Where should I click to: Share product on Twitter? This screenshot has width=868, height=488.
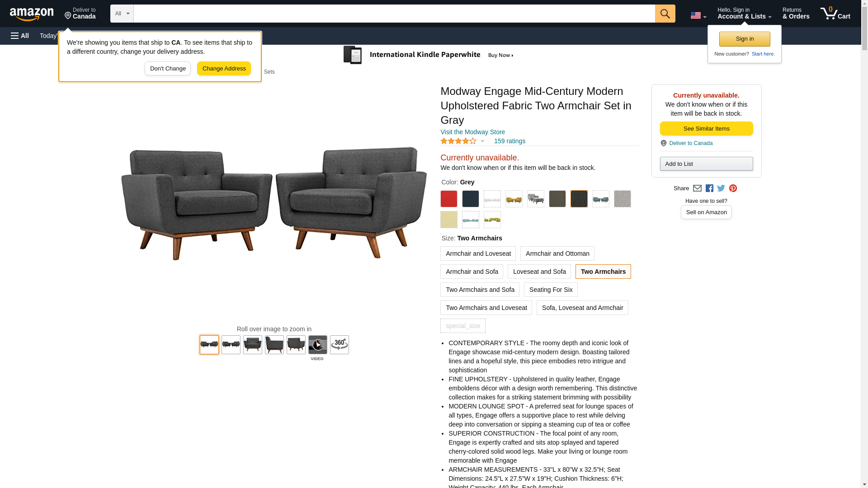click(x=721, y=188)
